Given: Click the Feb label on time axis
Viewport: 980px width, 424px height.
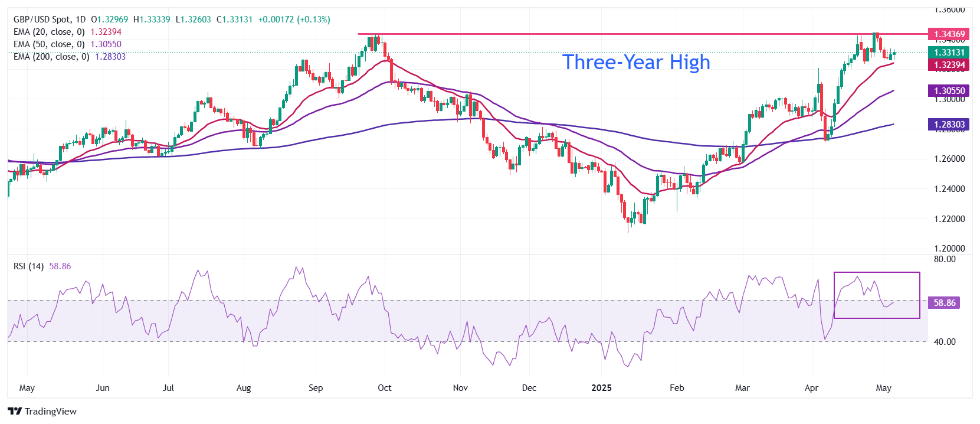Looking at the screenshot, I should [x=677, y=388].
